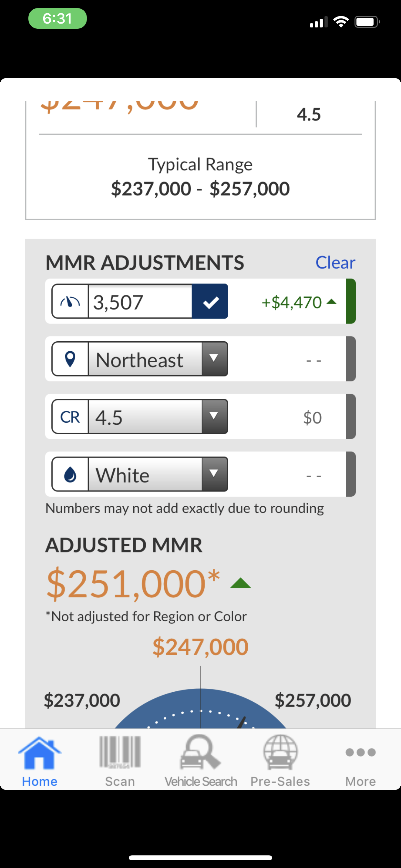Confirm mileage with blue checkmark button
Screen dimensions: 401x868
tap(210, 301)
